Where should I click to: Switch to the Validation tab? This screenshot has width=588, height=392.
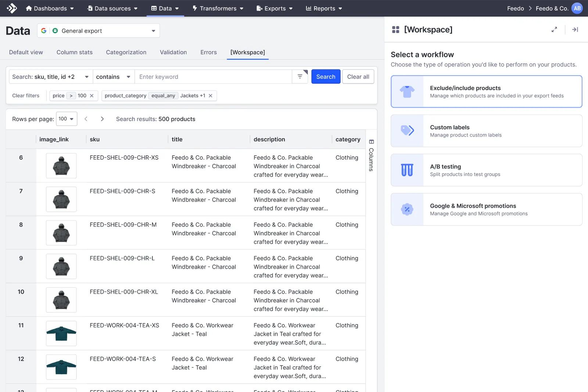pyautogui.click(x=173, y=52)
